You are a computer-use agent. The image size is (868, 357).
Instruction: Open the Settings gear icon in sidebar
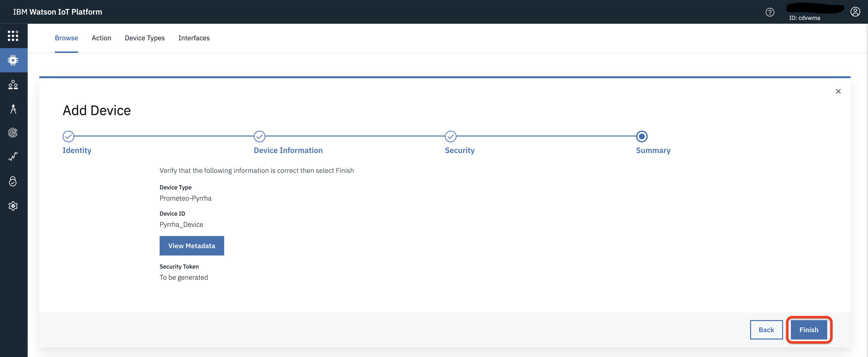coord(13,206)
